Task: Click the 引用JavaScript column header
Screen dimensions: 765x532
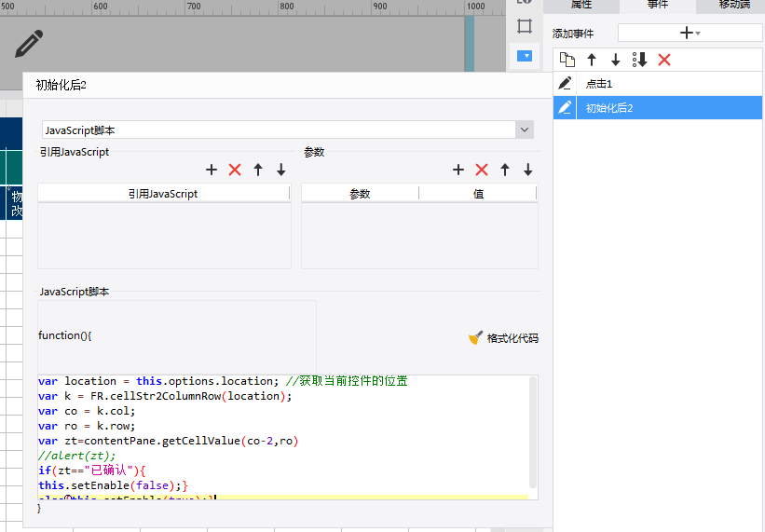Action: [x=163, y=194]
